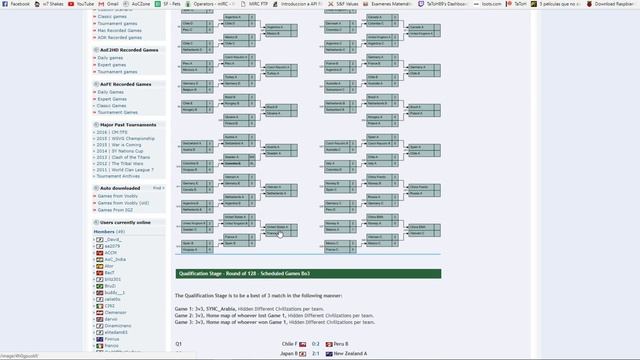This screenshot has height=360, width=640.
Task: Open AOK Recorded games link
Action: [x=120, y=38]
